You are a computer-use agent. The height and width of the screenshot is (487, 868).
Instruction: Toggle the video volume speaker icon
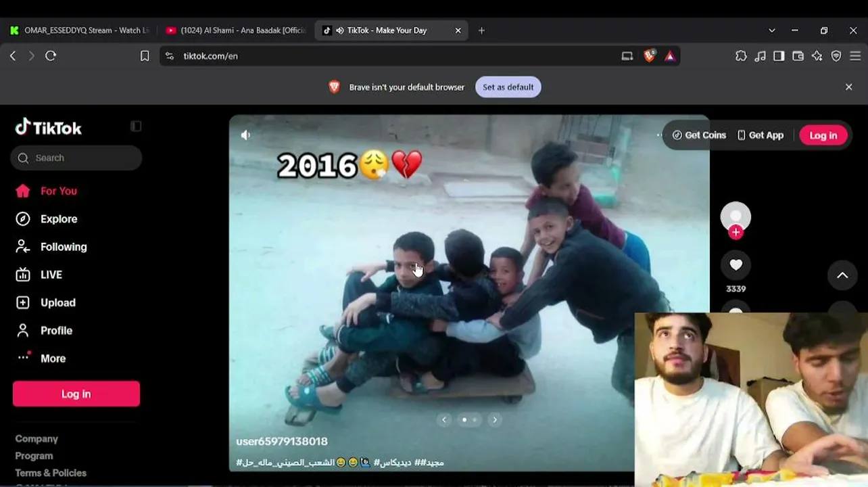[x=245, y=135]
